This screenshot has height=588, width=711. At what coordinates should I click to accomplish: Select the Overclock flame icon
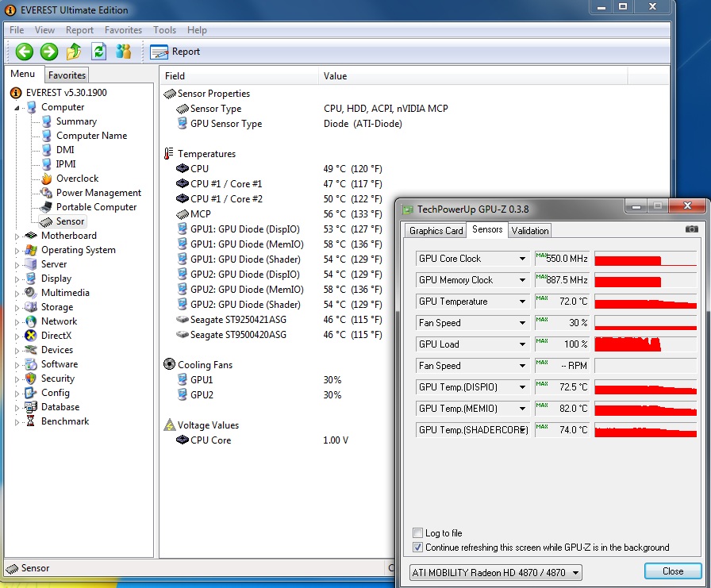tap(46, 179)
